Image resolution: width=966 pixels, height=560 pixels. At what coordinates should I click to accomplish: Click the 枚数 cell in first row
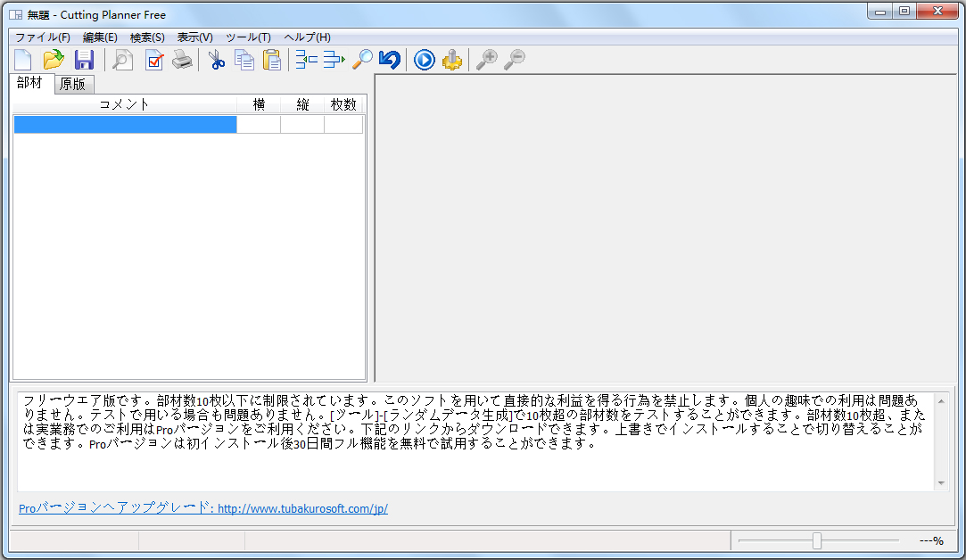343,125
